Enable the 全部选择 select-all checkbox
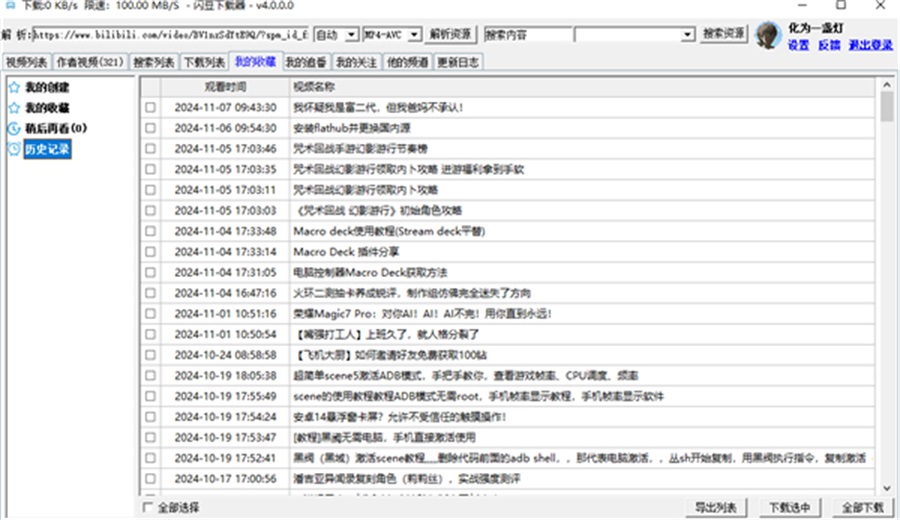 point(148,507)
